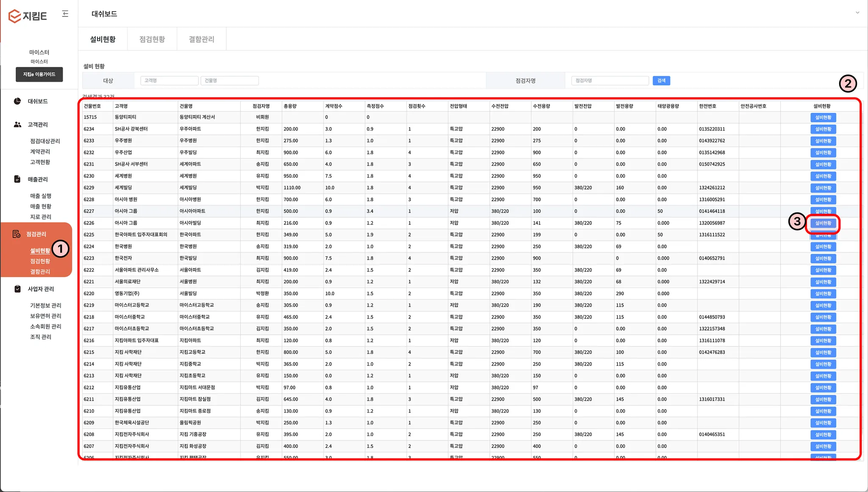
Task: Switch to the 결함관리 tab
Action: [201, 39]
